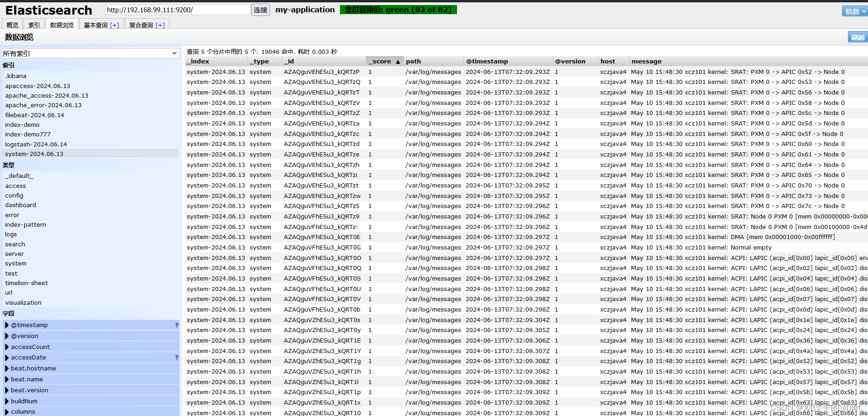Select the config type

coord(91,195)
